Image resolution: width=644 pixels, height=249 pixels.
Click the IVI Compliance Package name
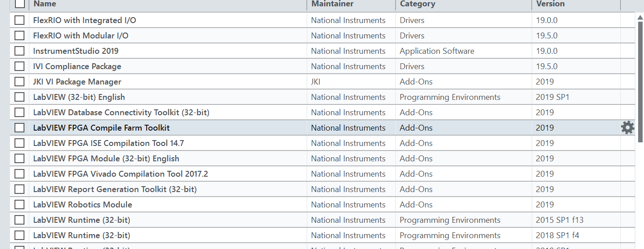(x=77, y=66)
